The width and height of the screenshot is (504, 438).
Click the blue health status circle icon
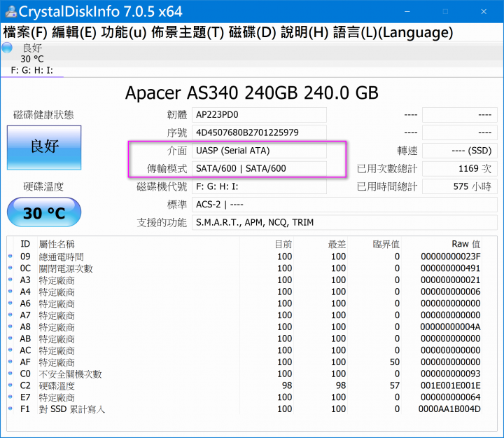pos(7,48)
